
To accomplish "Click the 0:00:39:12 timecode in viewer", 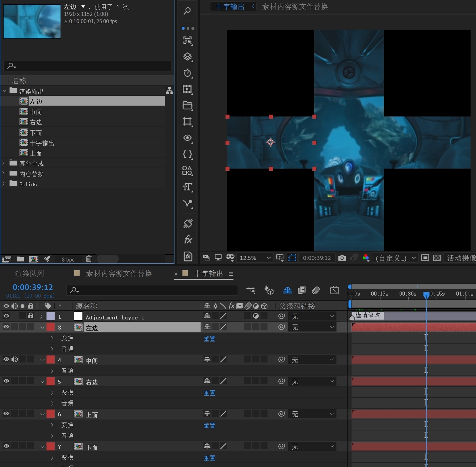I will click(x=317, y=258).
